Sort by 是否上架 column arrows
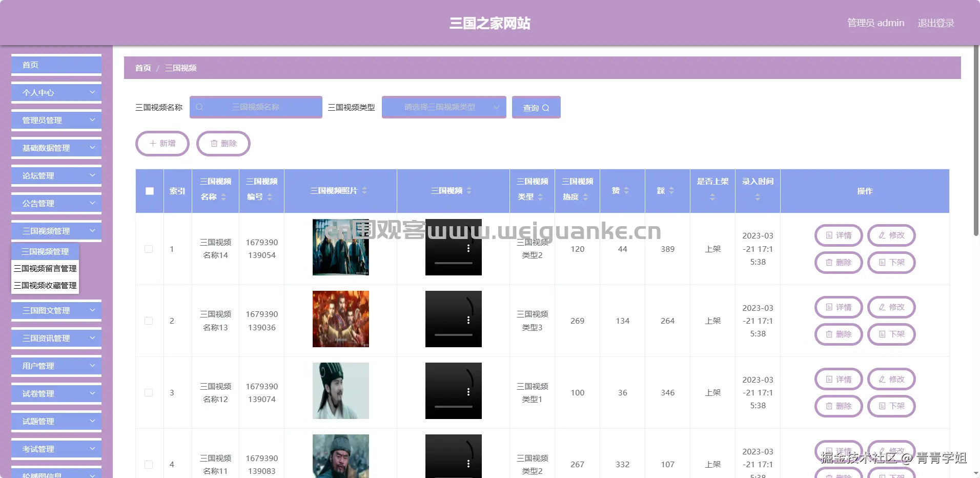The width and height of the screenshot is (980, 478). click(712, 197)
